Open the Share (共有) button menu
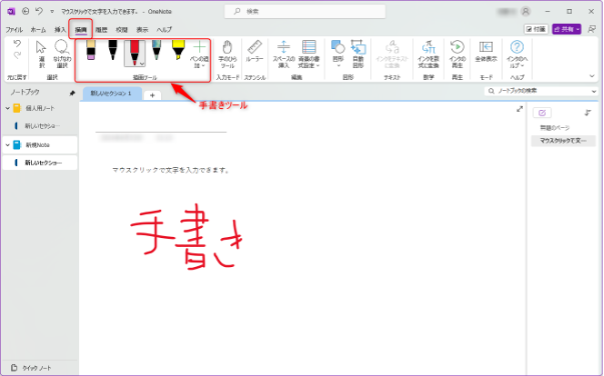604x376 pixels. coord(566,29)
